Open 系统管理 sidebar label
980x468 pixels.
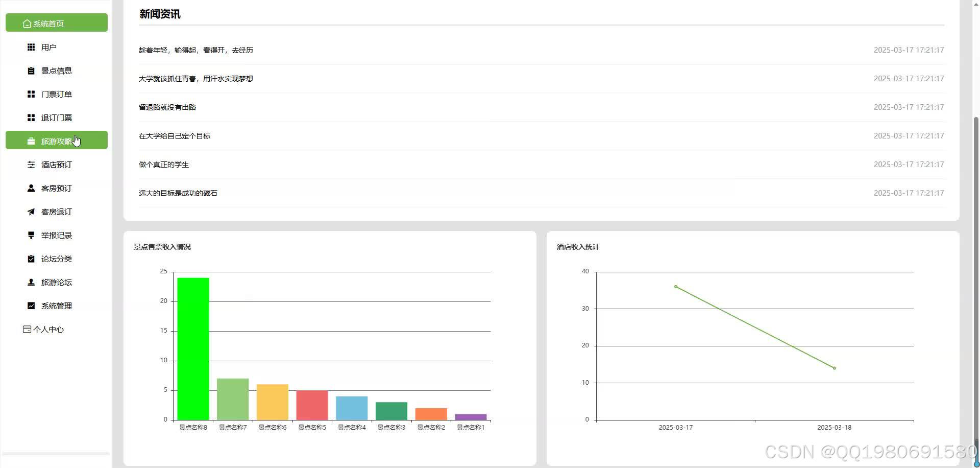57,306
